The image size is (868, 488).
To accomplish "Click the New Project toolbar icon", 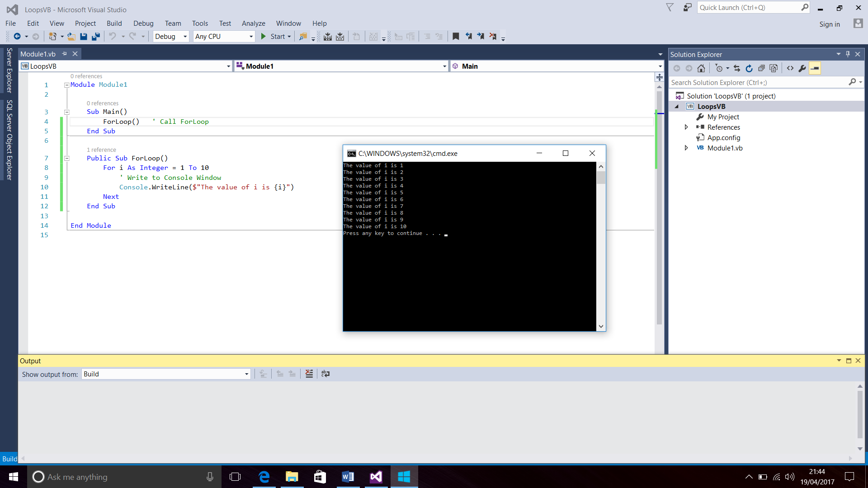I will point(53,37).
